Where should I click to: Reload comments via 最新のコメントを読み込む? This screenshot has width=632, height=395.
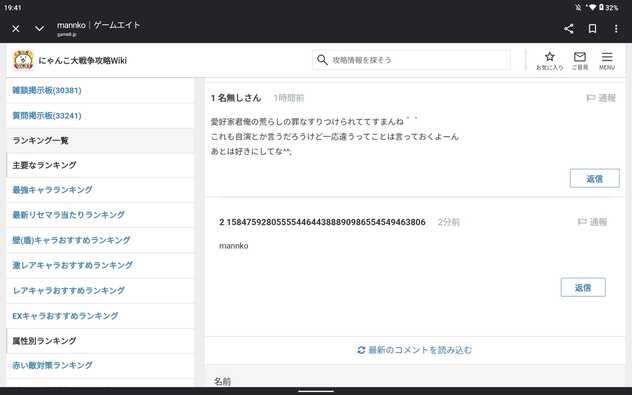415,350
